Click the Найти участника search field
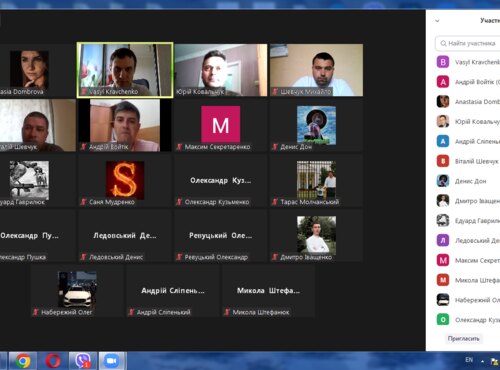Screen dimensions: 500x370 coord(468,43)
